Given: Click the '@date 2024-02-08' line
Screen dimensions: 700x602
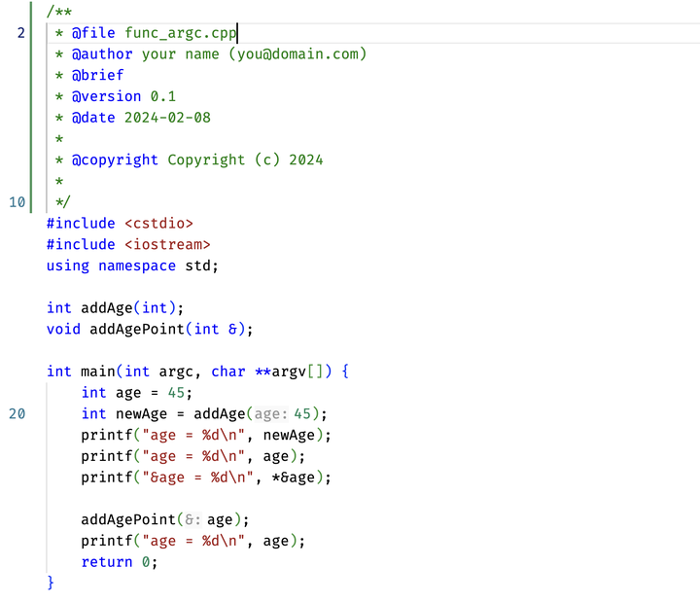Looking at the screenshot, I should coord(132,118).
